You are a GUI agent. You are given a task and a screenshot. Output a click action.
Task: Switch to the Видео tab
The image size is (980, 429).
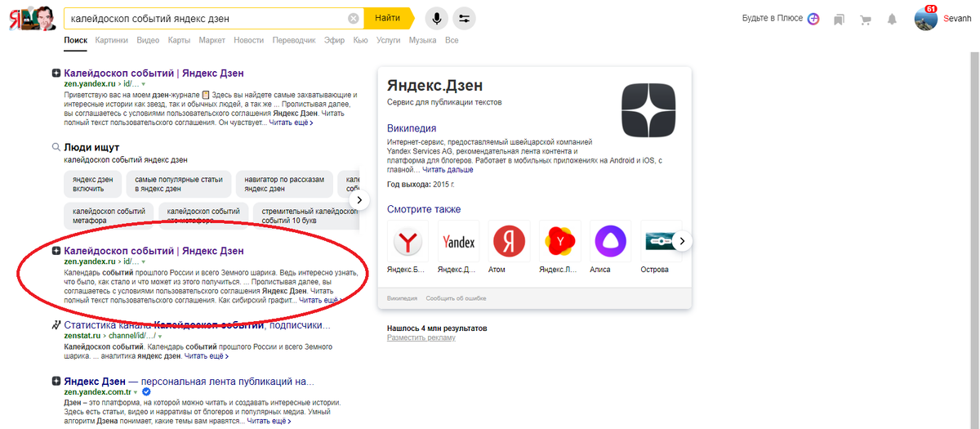[148, 40]
